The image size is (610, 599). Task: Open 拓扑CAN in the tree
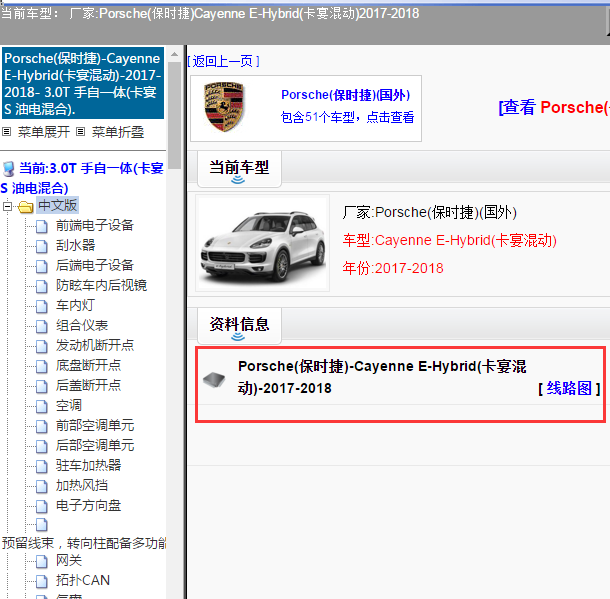pyautogui.click(x=82, y=580)
